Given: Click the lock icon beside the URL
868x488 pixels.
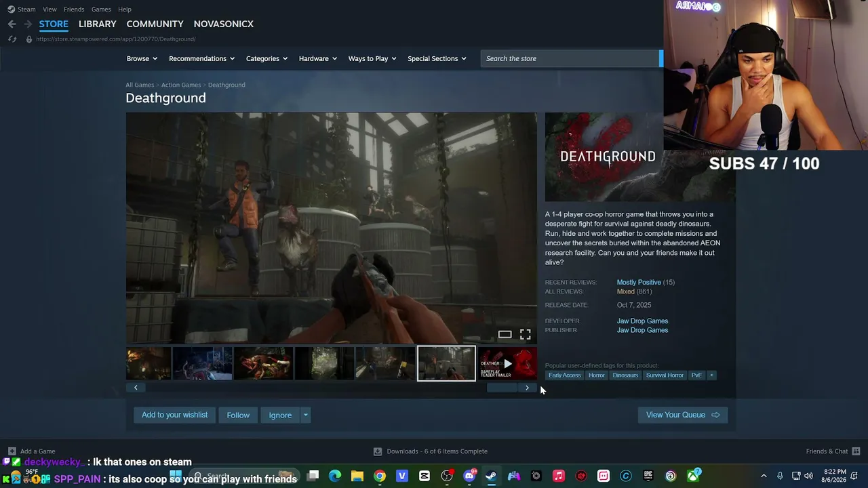Looking at the screenshot, I should pyautogui.click(x=28, y=39).
